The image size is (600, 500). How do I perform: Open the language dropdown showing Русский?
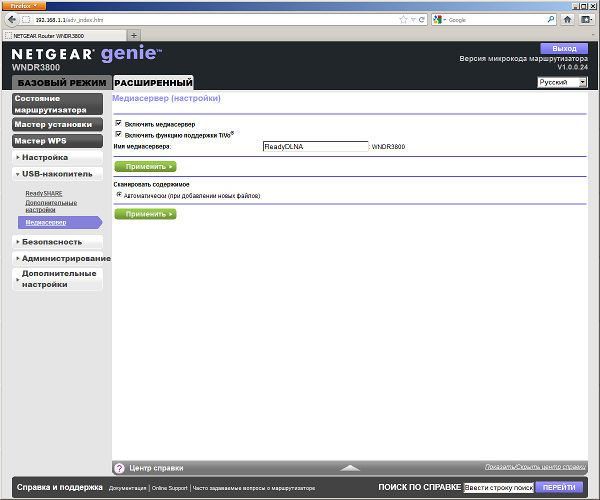(562, 82)
